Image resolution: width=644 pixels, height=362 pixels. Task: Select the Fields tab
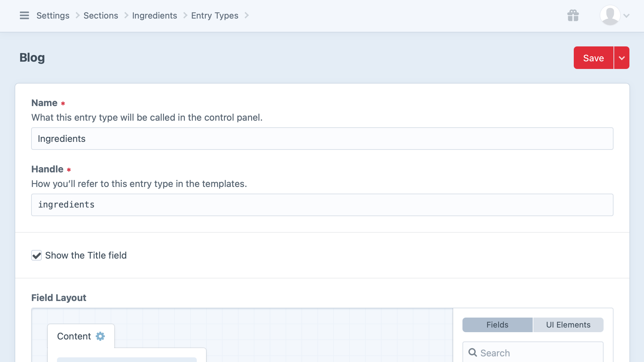pos(497,325)
